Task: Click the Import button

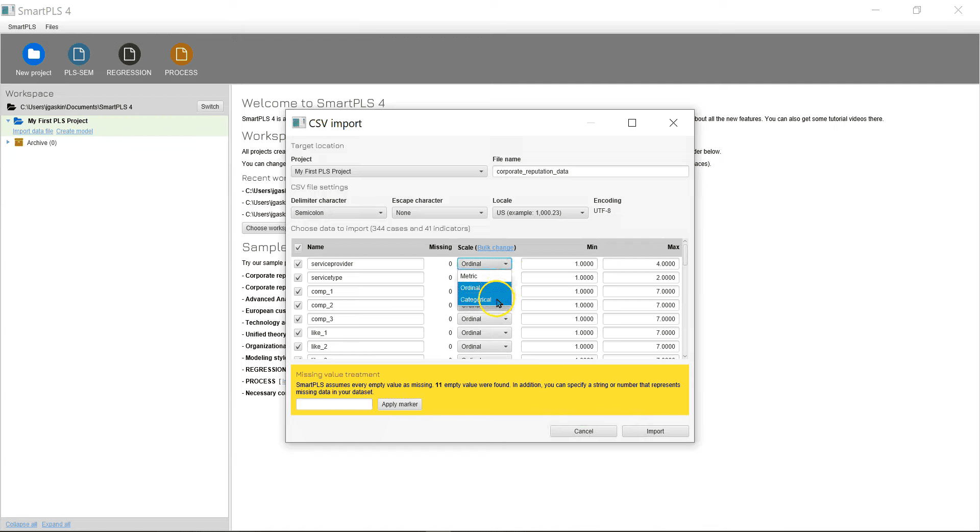Action: [655, 431]
